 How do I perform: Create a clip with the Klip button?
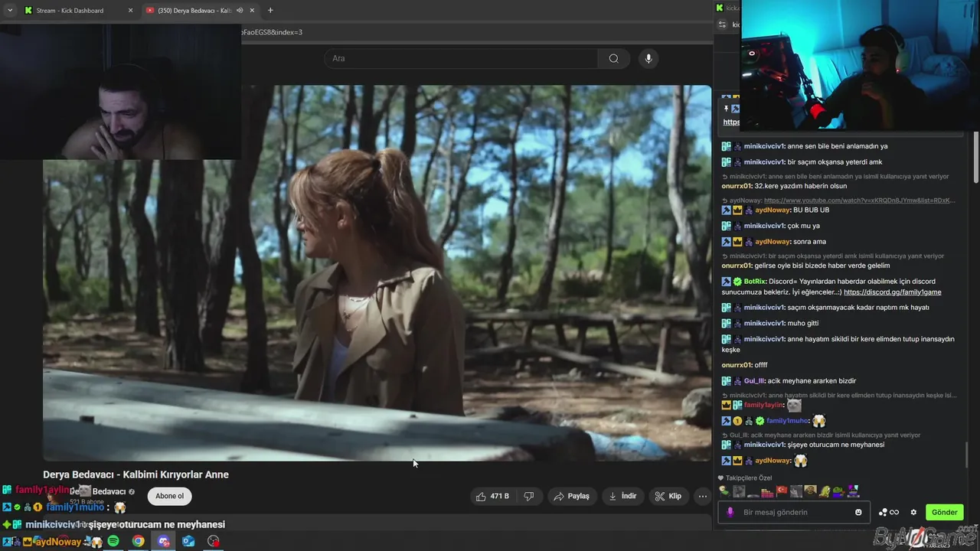point(668,496)
